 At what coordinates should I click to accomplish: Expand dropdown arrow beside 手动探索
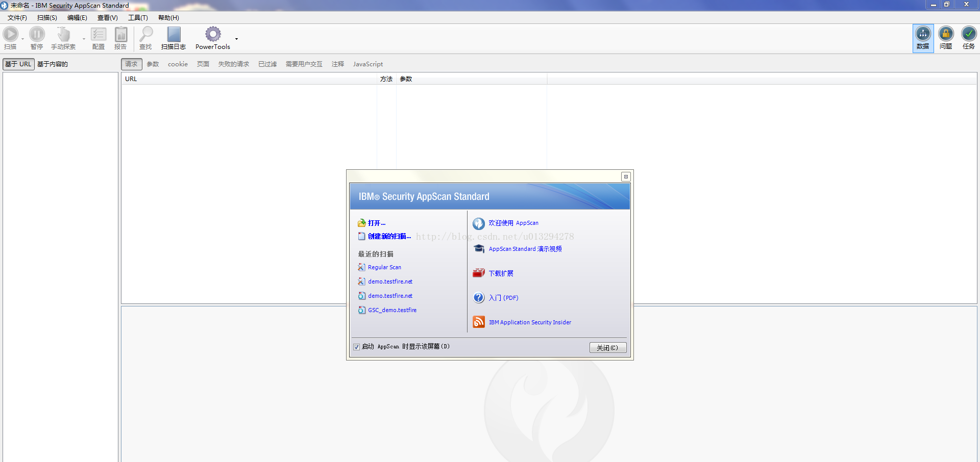click(x=84, y=39)
